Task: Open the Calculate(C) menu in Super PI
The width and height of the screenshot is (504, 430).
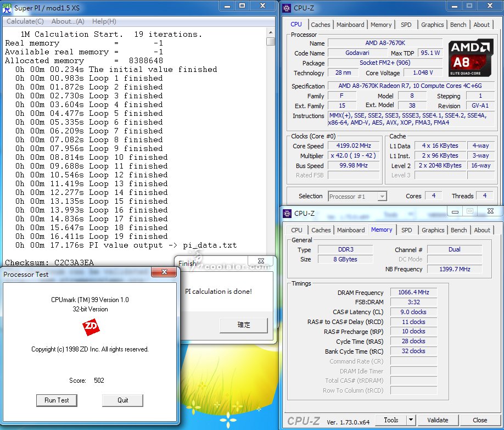Action: (x=25, y=21)
